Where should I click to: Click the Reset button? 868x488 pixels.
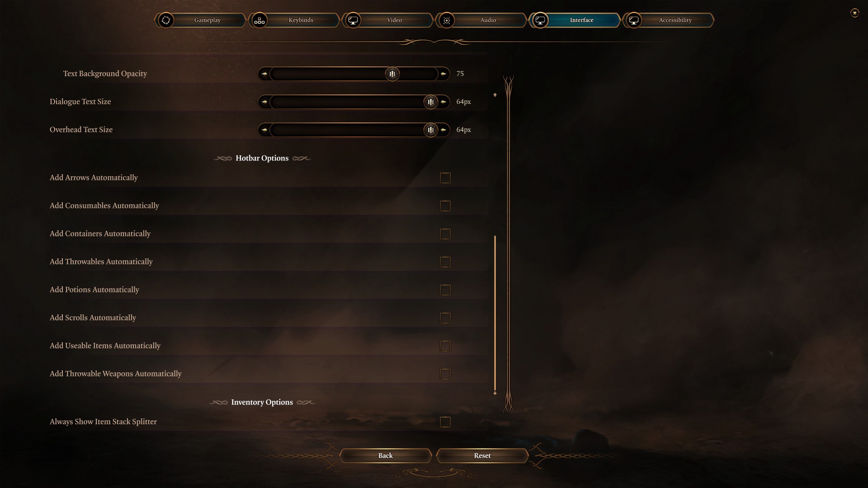pyautogui.click(x=482, y=456)
